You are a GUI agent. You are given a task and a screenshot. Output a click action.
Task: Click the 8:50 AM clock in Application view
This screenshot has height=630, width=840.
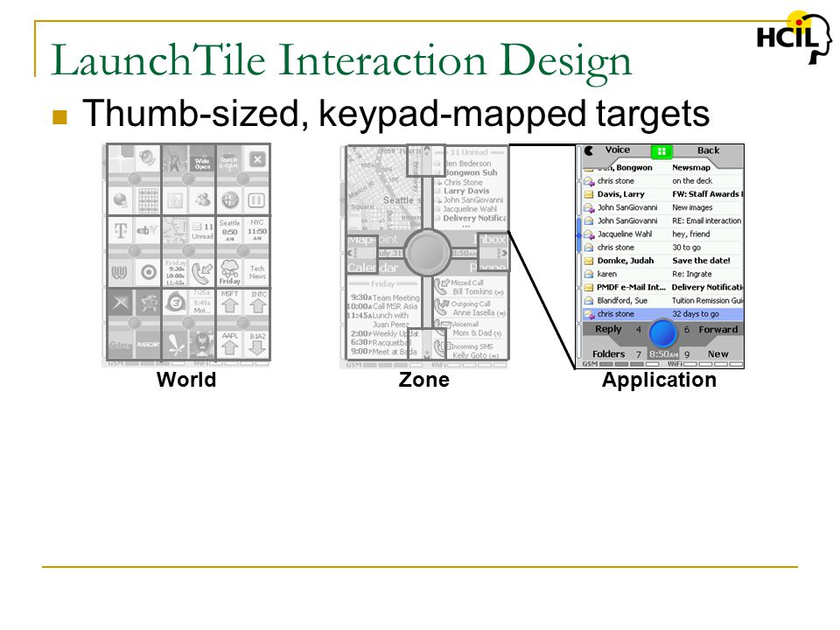tap(663, 354)
